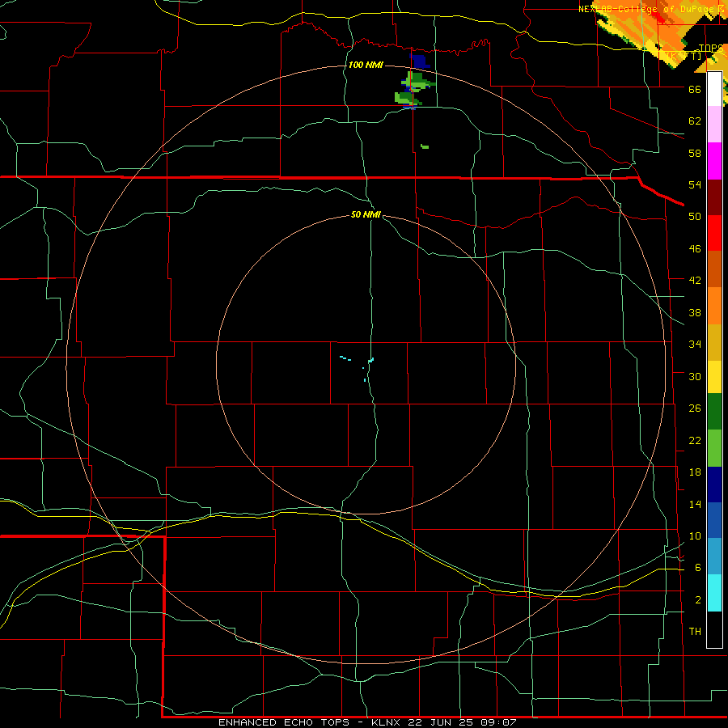Click the "18" scale value label
The width and height of the screenshot is (728, 728).
(695, 472)
